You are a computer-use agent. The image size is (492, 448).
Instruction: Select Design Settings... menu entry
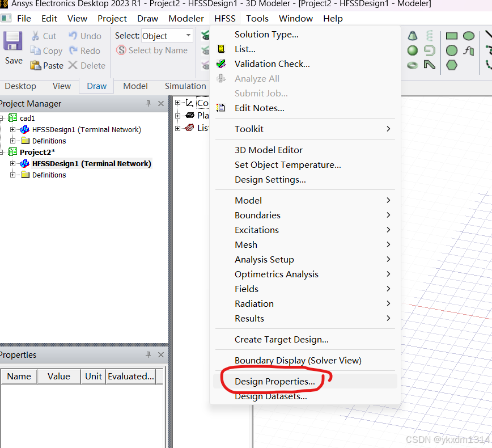(x=305, y=180)
